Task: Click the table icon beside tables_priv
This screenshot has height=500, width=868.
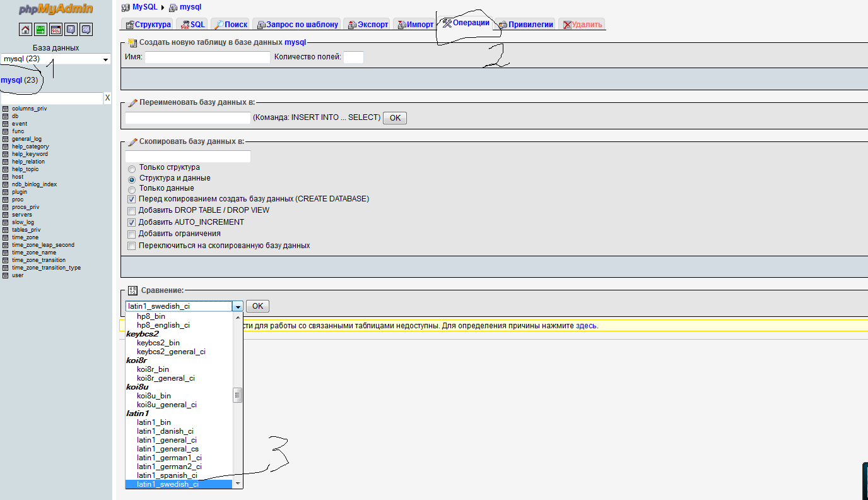Action: (x=6, y=230)
